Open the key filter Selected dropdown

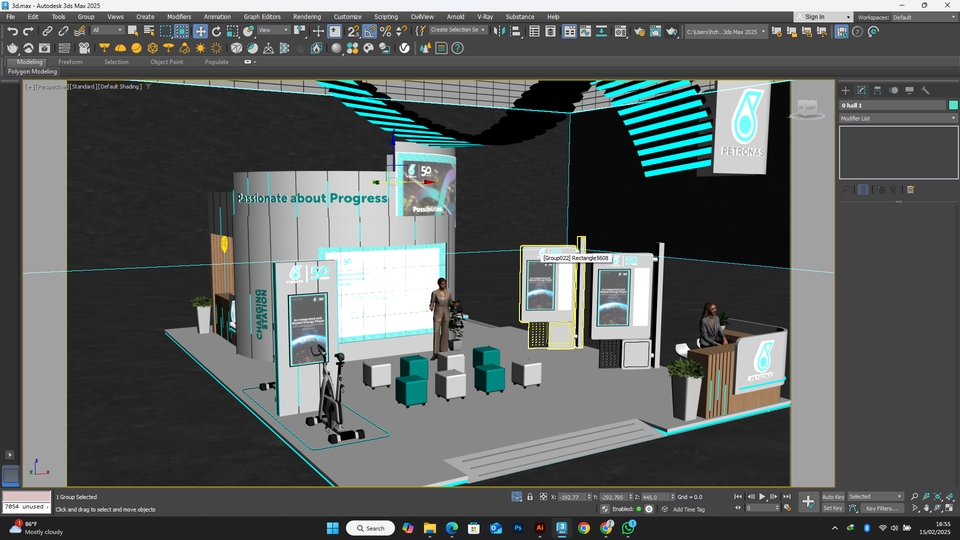876,497
